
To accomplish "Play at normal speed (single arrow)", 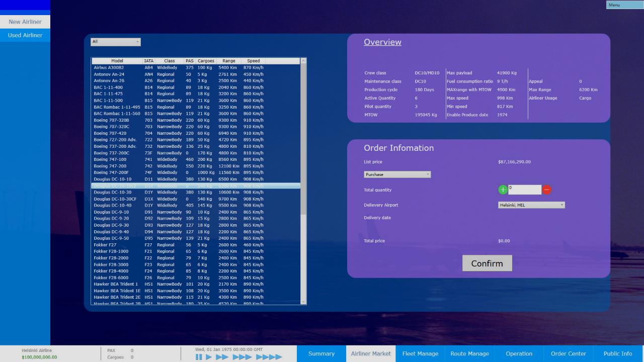I will 209,357.
